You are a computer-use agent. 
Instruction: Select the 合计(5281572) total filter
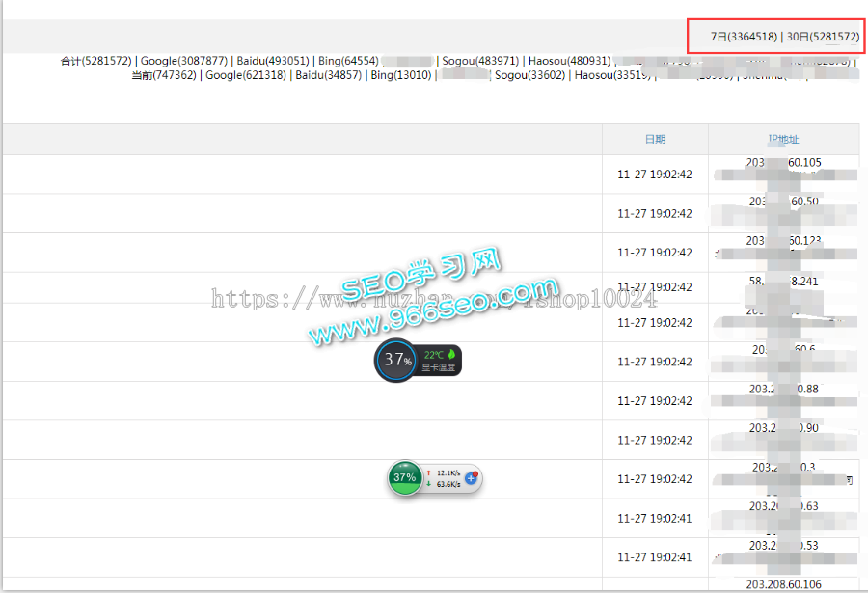pos(95,61)
